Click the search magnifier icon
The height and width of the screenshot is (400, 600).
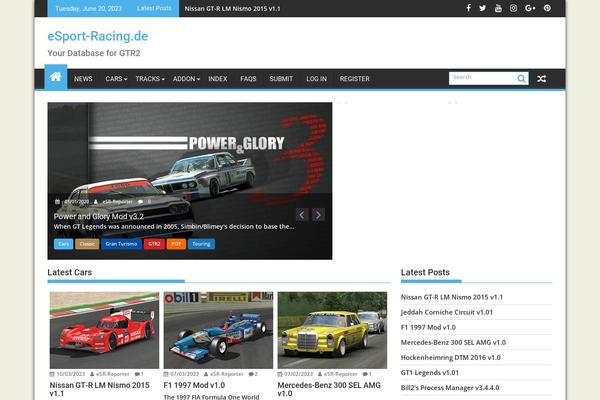[521, 78]
